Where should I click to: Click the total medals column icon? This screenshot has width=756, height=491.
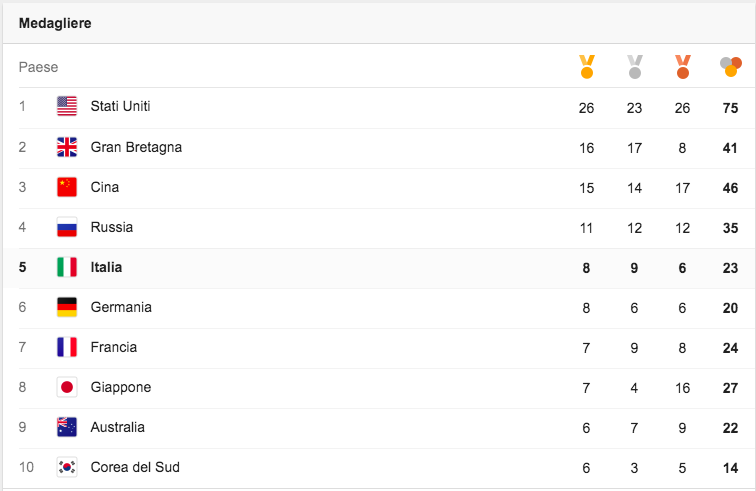[x=730, y=67]
